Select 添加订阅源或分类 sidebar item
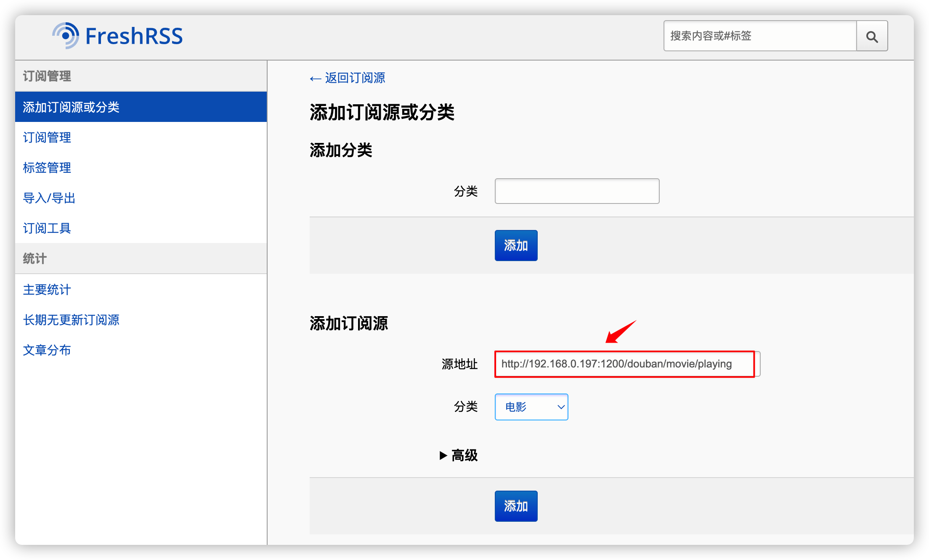 (x=72, y=107)
